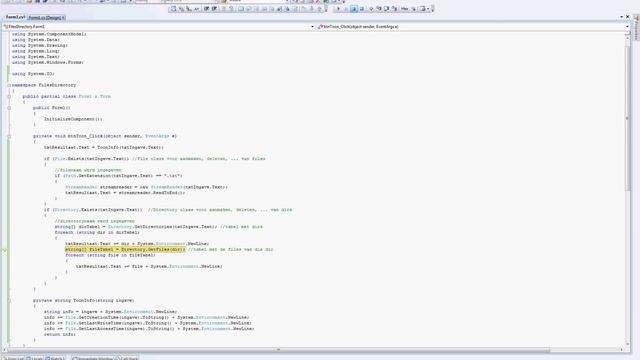Click Comment Out Selected Lines icon
The width and height of the screenshot is (640, 360).
223,9
